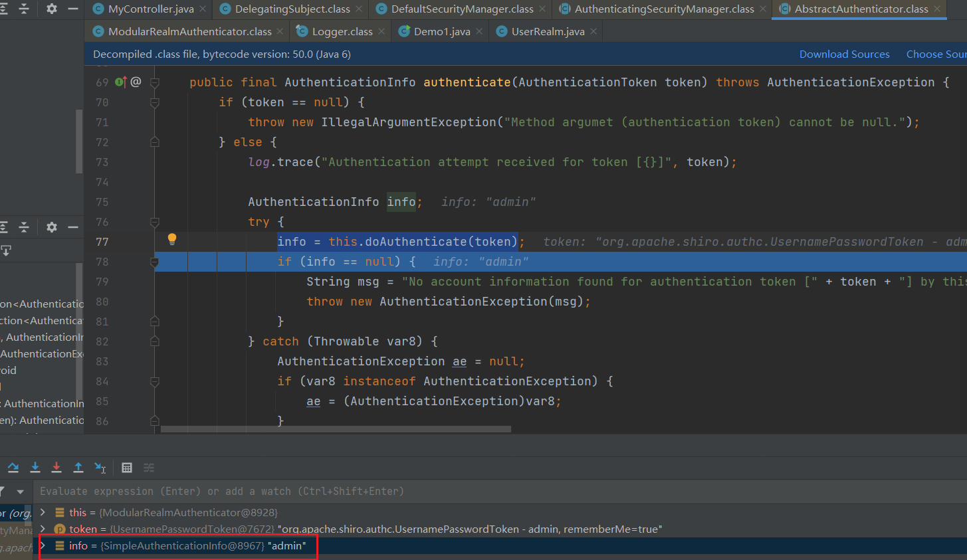Click the doAuthenticate call on line 77
The width and height of the screenshot is (967, 560).
[x=416, y=242]
